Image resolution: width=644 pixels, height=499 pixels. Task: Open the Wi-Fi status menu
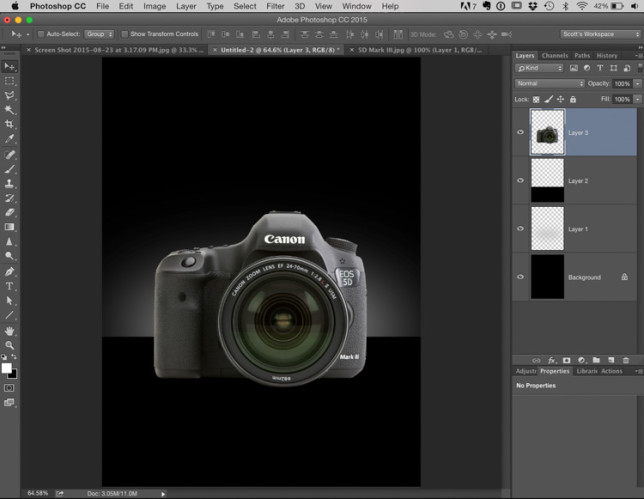coord(582,6)
